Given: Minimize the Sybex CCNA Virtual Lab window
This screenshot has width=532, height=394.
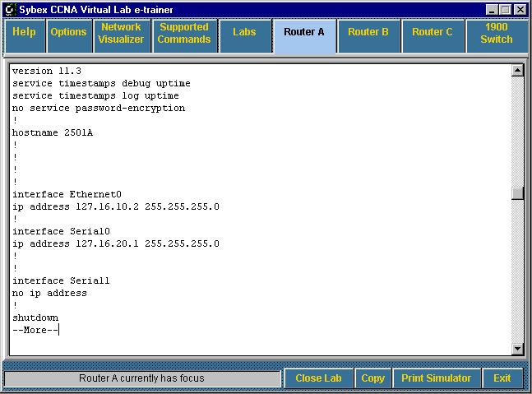Looking at the screenshot, I should pyautogui.click(x=493, y=10).
